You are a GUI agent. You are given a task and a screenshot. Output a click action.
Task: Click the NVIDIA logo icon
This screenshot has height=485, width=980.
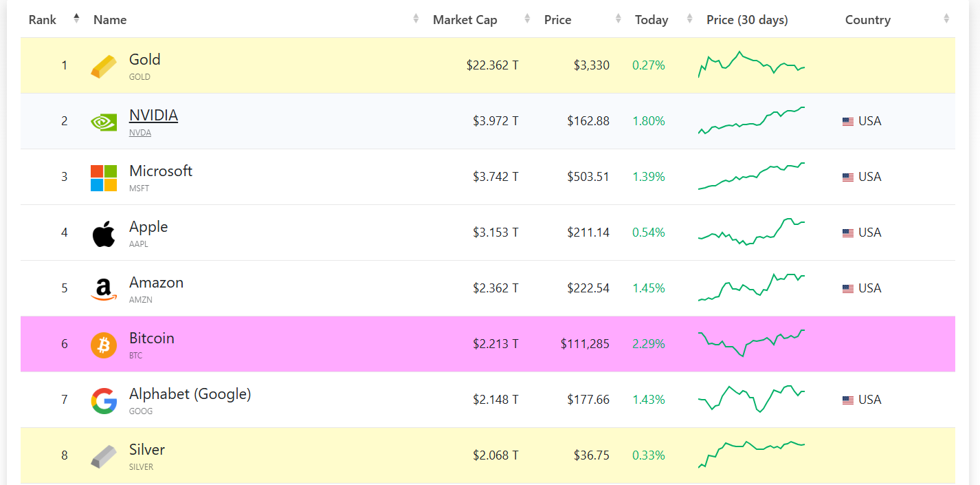[x=104, y=122]
